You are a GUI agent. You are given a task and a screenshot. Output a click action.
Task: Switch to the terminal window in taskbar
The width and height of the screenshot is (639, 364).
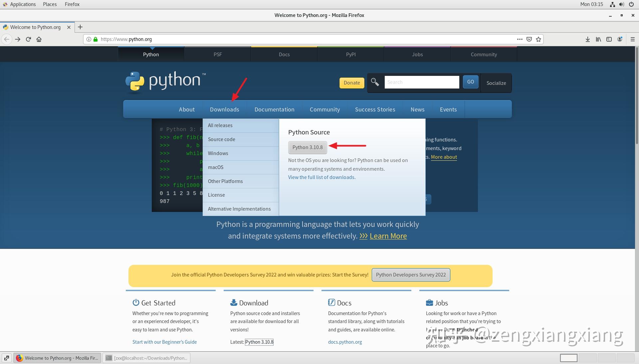click(146, 358)
